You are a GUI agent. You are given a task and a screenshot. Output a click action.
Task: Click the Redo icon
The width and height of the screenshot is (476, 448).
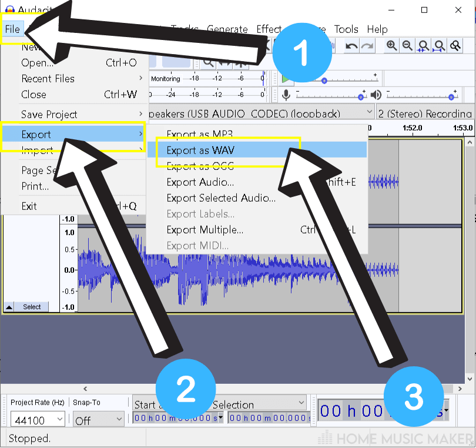click(368, 46)
